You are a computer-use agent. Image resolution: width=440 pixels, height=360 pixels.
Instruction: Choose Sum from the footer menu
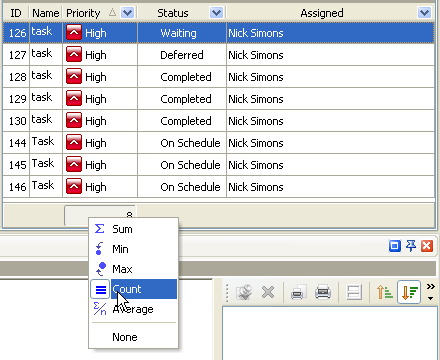tap(134, 229)
